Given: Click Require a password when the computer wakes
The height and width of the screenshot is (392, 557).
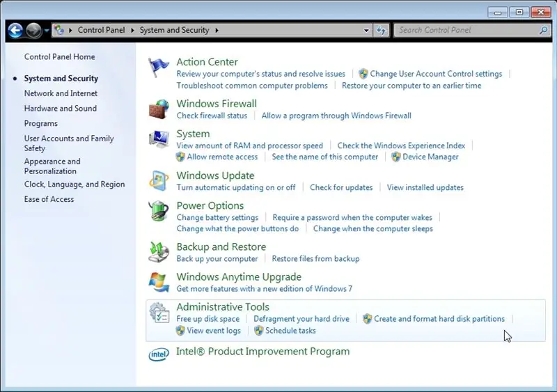Looking at the screenshot, I should pos(352,217).
